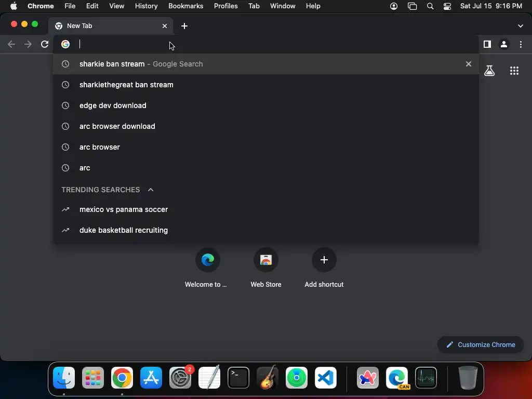Remove the 'sharkie ban stream' suggestion
The width and height of the screenshot is (532, 399).
coord(468,64)
